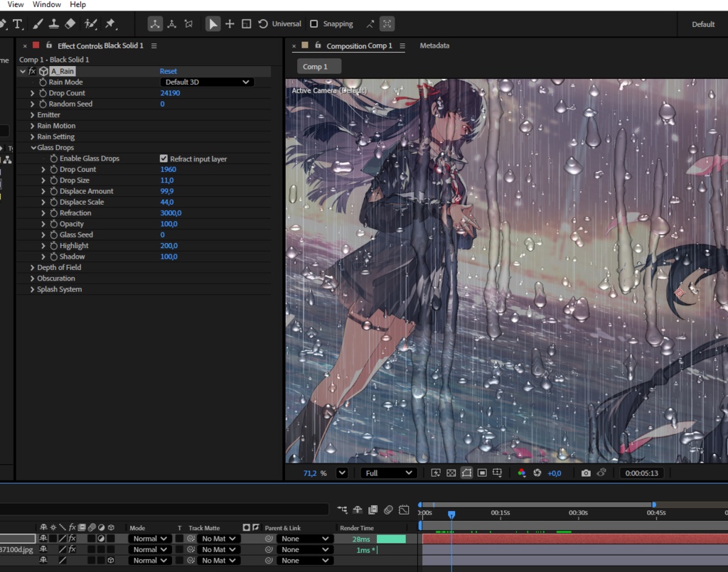
Task: Open show channel and color management icon
Action: click(x=521, y=473)
